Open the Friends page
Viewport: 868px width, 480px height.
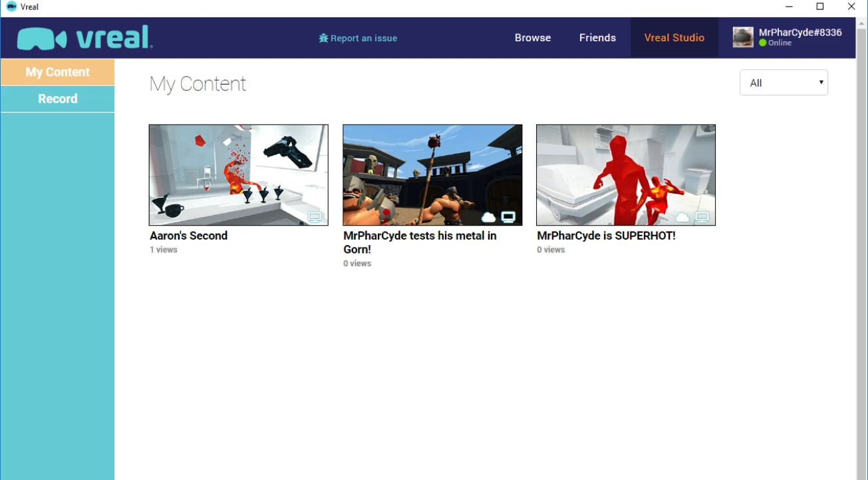597,38
